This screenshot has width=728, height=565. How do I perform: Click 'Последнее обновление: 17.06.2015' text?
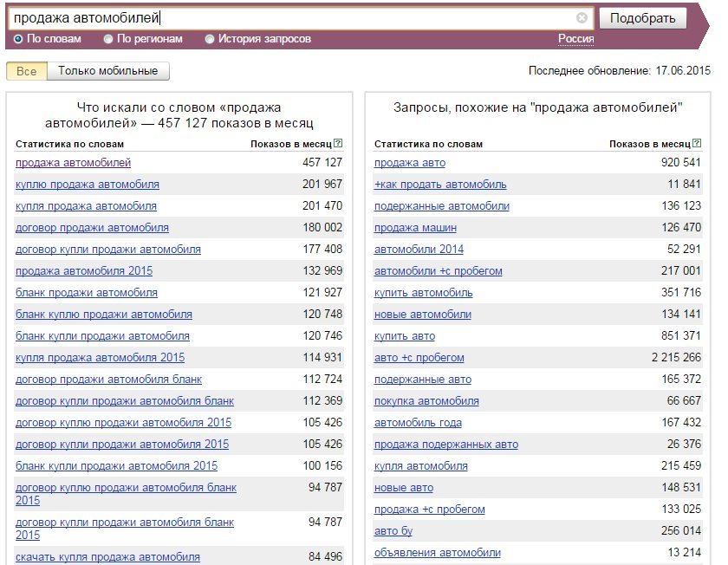(x=620, y=70)
